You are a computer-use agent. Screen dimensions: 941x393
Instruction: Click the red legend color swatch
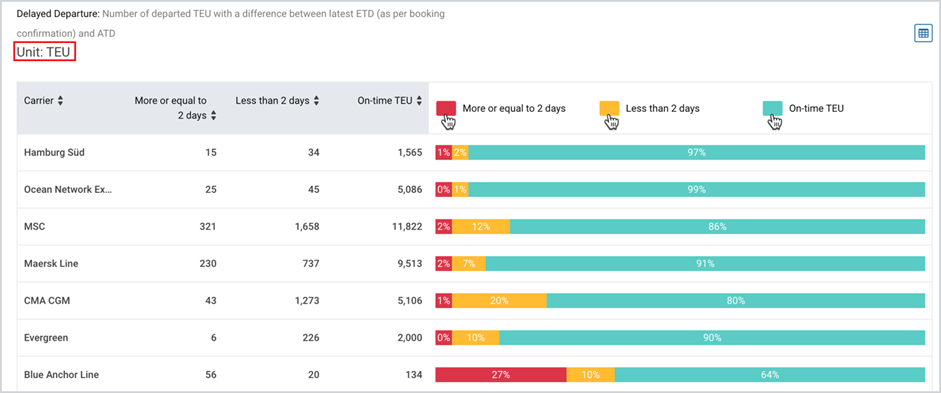446,109
